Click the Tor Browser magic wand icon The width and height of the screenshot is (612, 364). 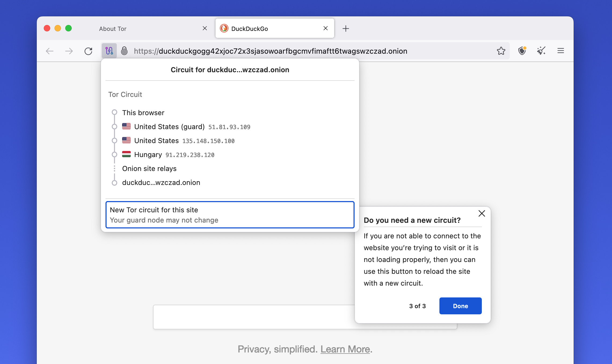(541, 51)
